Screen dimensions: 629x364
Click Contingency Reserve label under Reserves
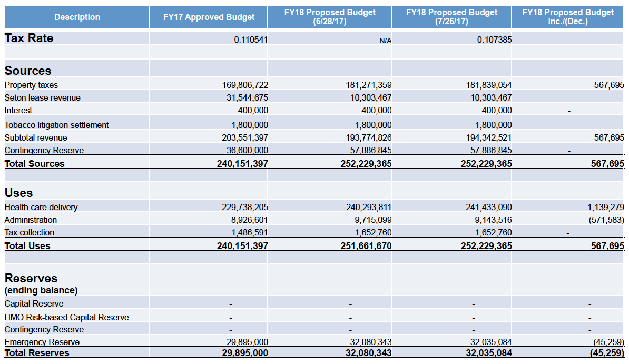(x=44, y=329)
